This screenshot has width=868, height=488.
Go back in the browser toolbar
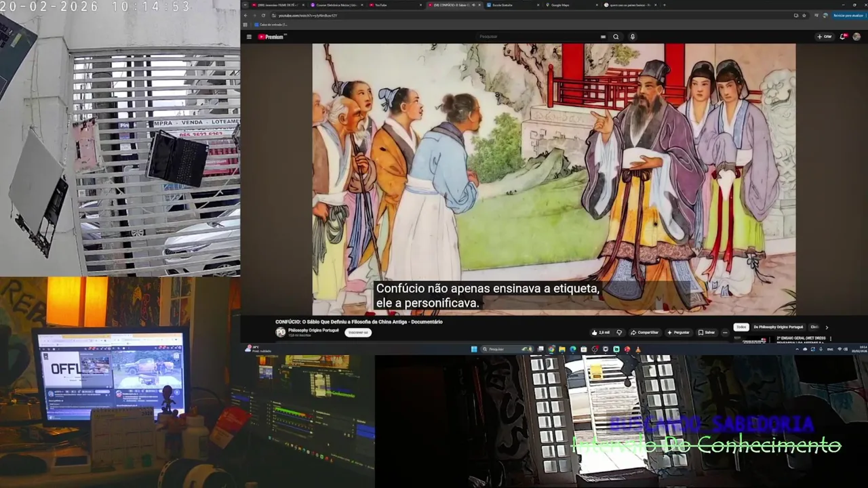pos(245,15)
